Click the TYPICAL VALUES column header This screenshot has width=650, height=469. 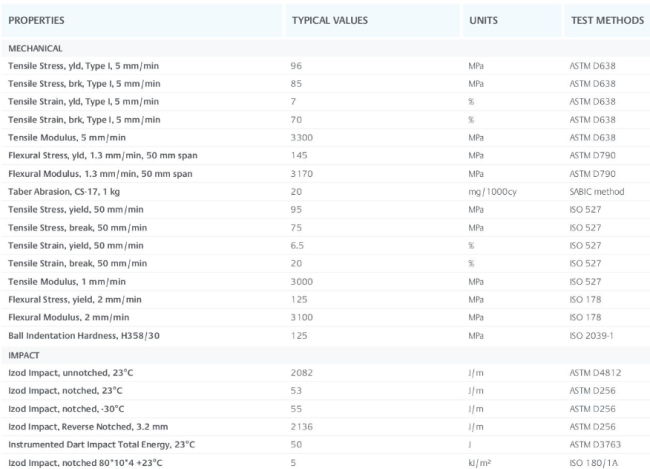click(330, 20)
